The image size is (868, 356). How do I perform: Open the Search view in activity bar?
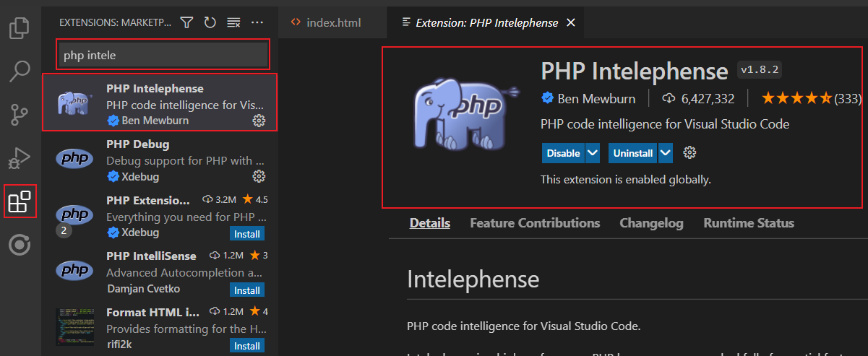coord(20,71)
